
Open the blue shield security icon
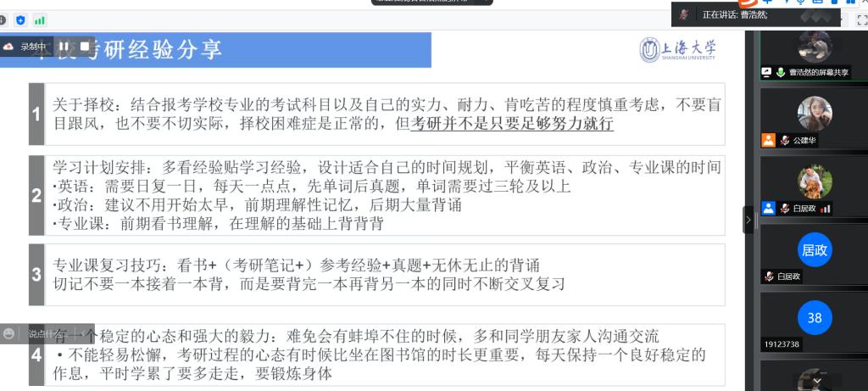pos(20,20)
